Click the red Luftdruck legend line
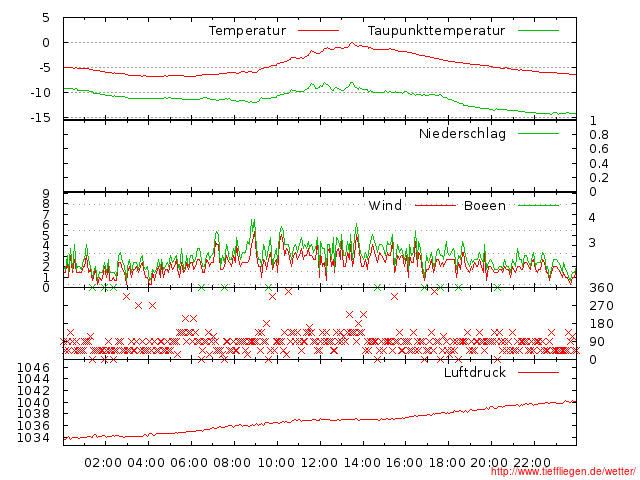 538,372
